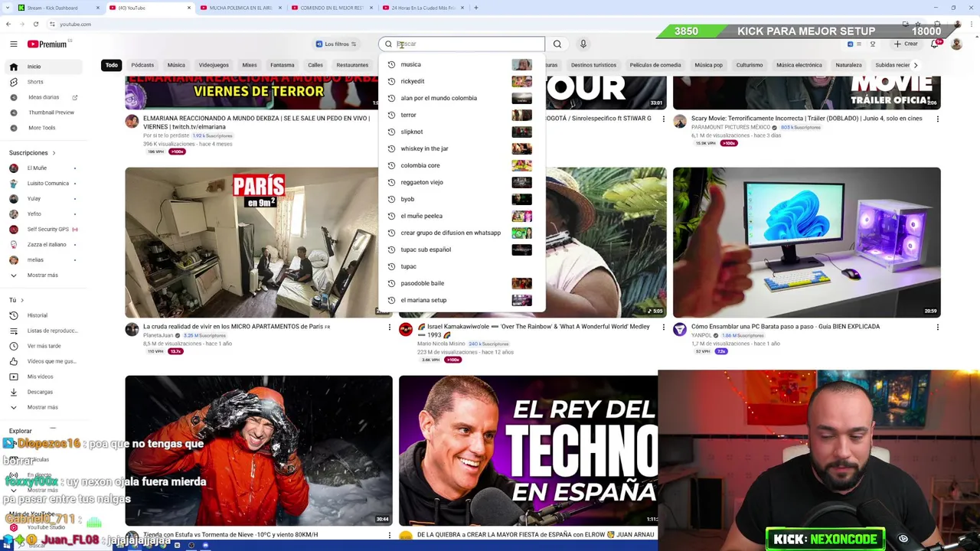
Task: Expand Mostrar más under Suscripciones
Action: point(42,275)
